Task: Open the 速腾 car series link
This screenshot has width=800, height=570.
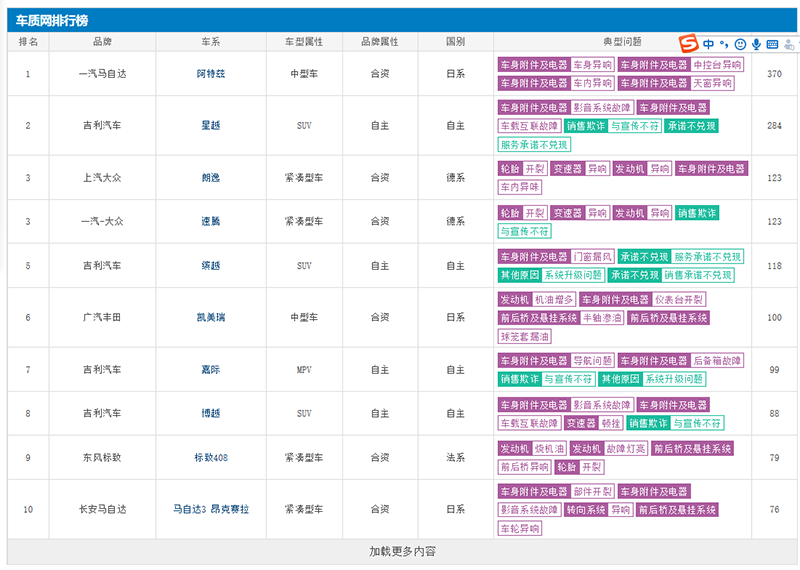Action: [x=211, y=221]
